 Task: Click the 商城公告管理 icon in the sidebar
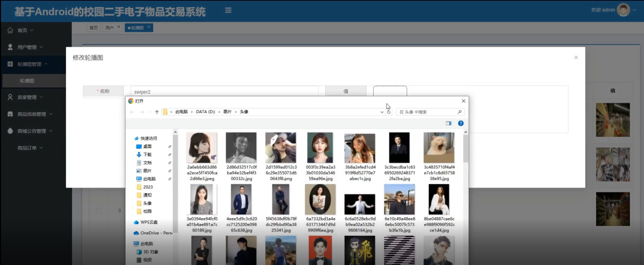click(10, 131)
